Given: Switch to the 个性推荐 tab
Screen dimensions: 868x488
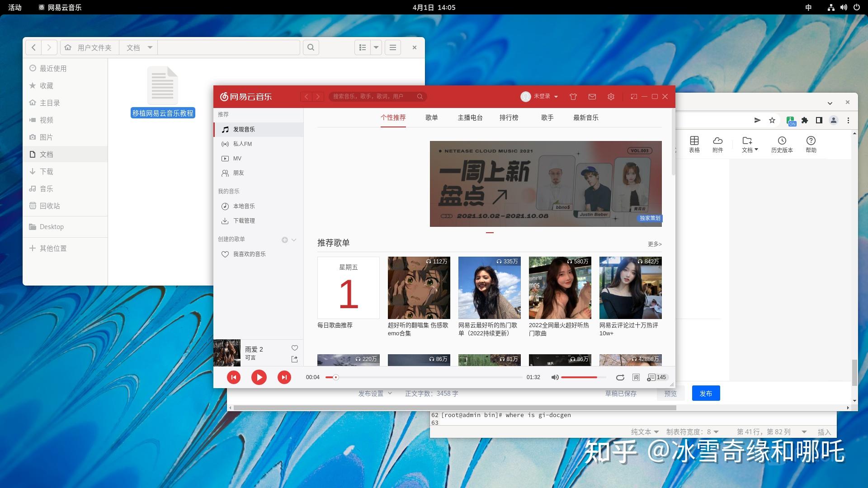Looking at the screenshot, I should [x=393, y=118].
